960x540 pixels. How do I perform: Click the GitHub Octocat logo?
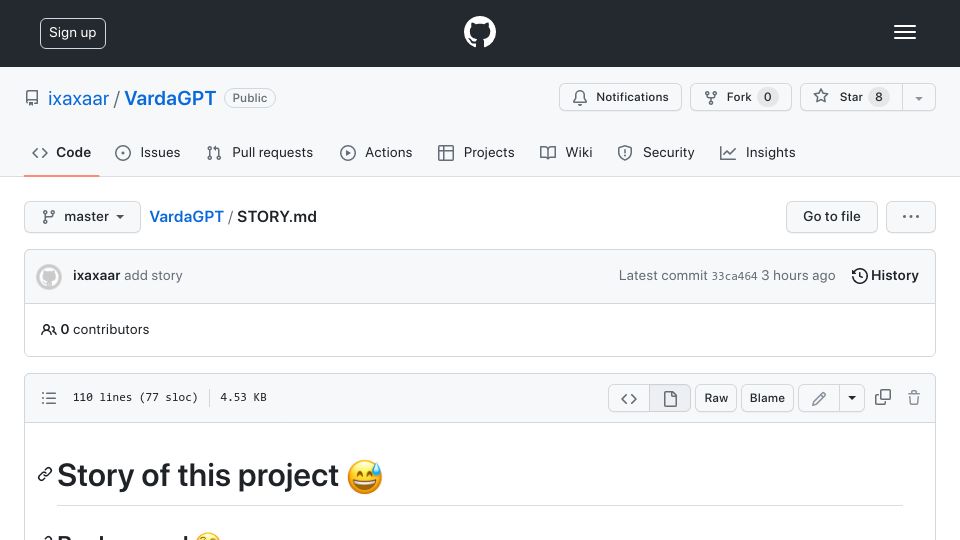coord(479,32)
